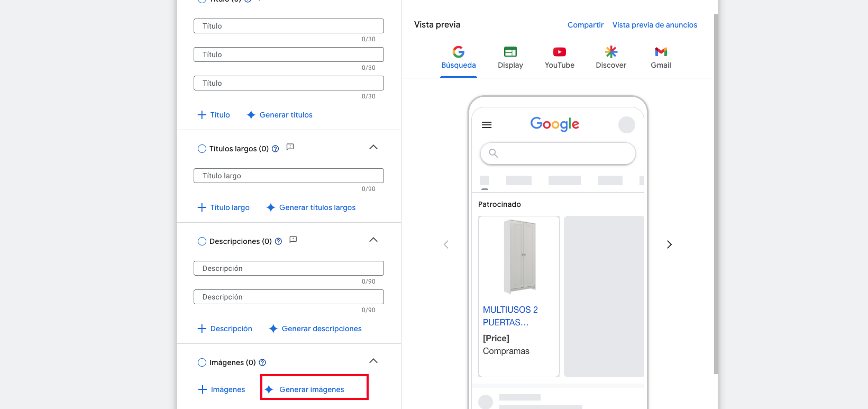Click the Patrocinado label
The width and height of the screenshot is (868, 409).
click(x=499, y=204)
